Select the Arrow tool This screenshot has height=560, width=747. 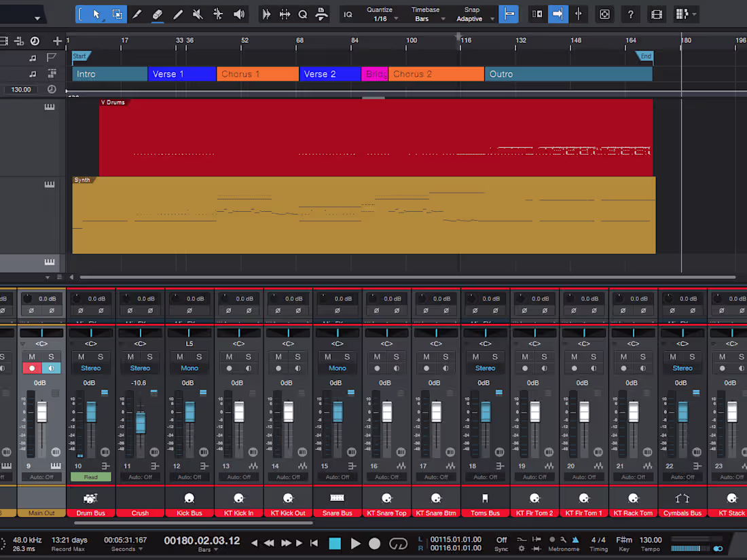click(96, 14)
